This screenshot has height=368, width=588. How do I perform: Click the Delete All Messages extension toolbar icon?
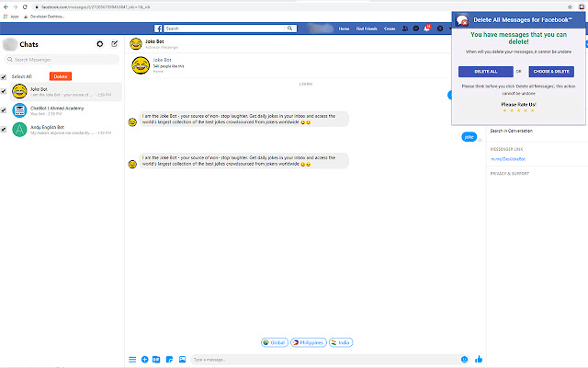point(582,6)
